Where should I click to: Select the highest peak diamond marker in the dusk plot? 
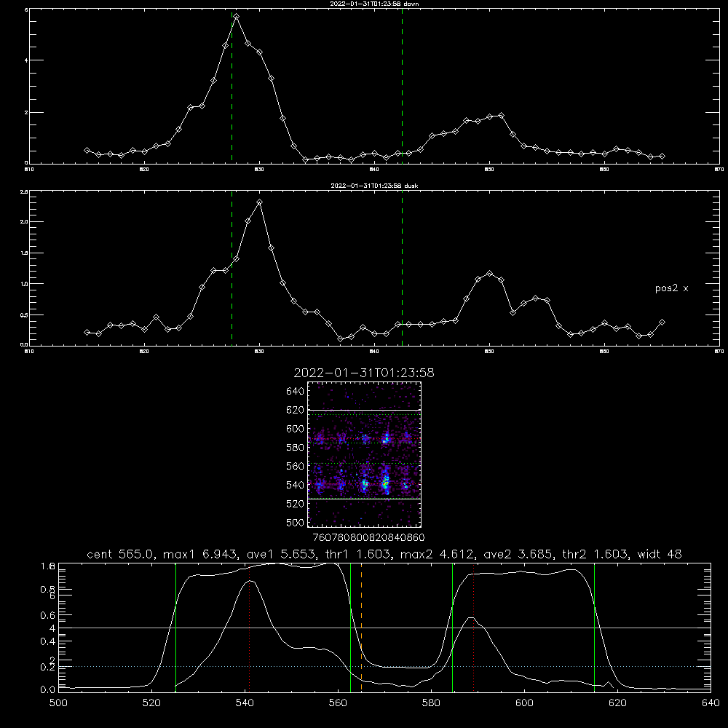pyautogui.click(x=260, y=202)
